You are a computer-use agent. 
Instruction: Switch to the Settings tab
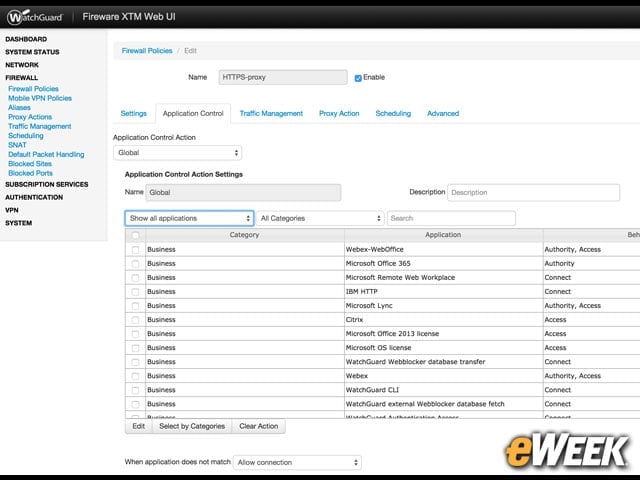click(x=133, y=113)
